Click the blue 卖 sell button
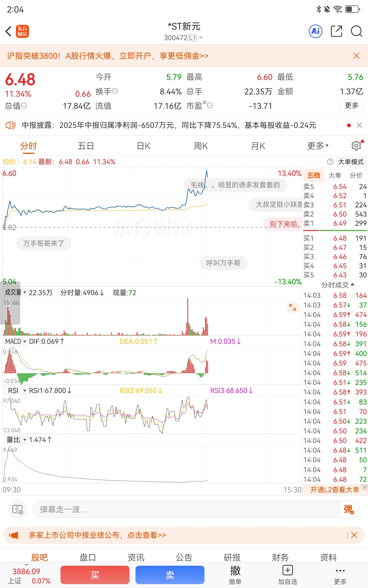368x588 pixels. click(x=170, y=575)
